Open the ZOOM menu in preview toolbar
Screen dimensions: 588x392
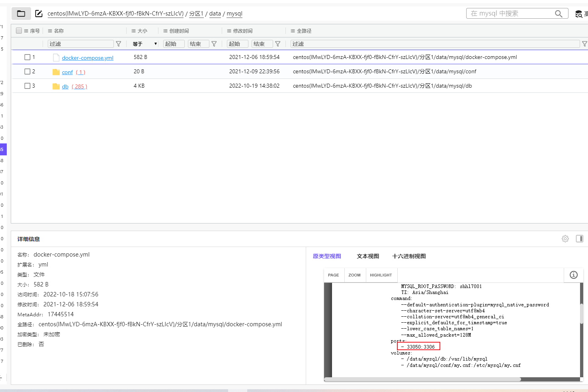pyautogui.click(x=354, y=275)
